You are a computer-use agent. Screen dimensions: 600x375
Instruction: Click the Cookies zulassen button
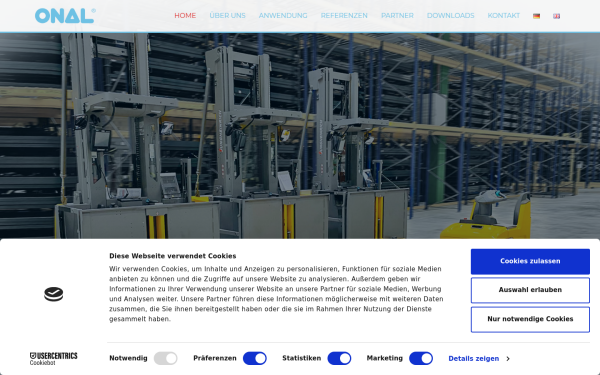[530, 261]
